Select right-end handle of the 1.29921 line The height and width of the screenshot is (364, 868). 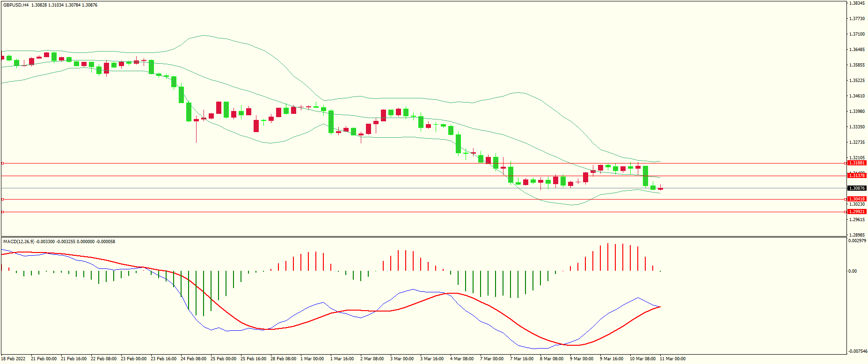pos(845,212)
